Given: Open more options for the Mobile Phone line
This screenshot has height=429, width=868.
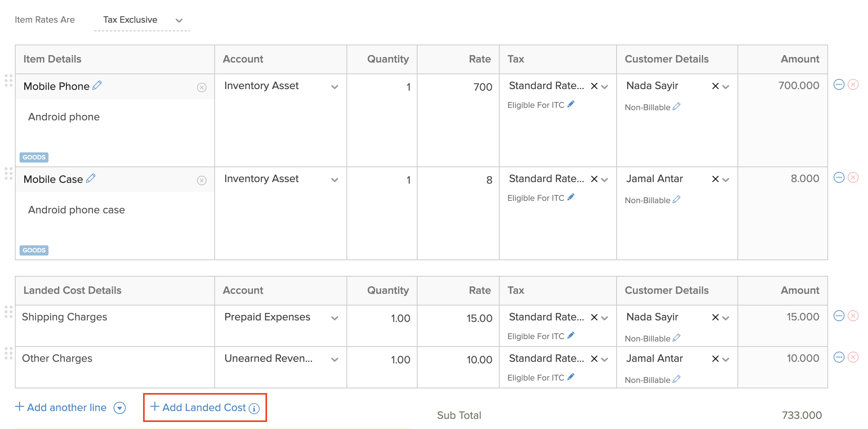Looking at the screenshot, I should [839, 85].
